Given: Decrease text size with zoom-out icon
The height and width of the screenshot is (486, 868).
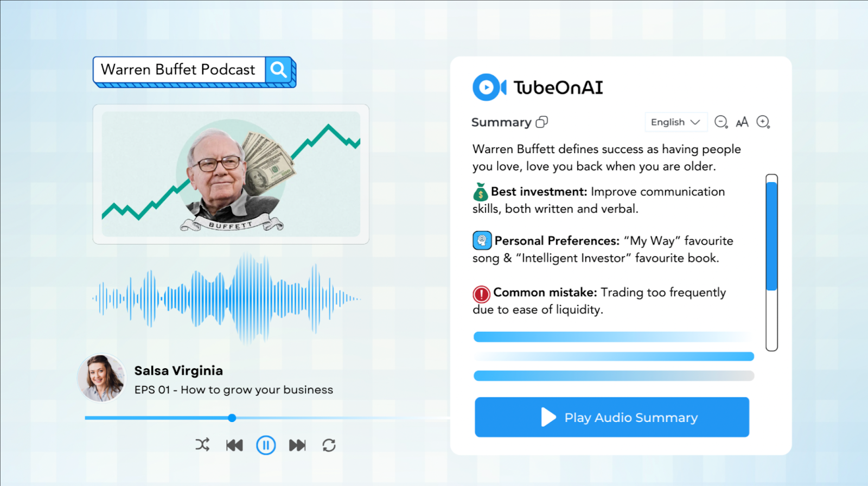Looking at the screenshot, I should point(721,122).
